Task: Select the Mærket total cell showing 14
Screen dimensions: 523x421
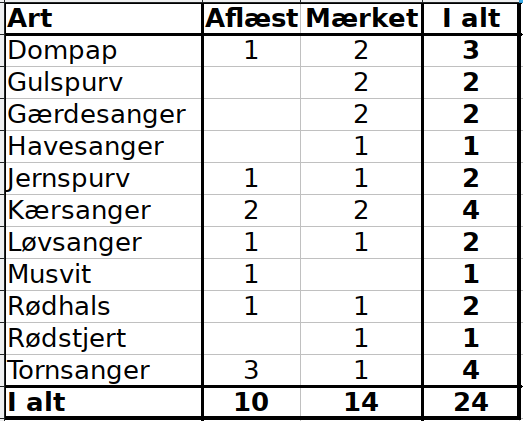Action: (x=361, y=402)
